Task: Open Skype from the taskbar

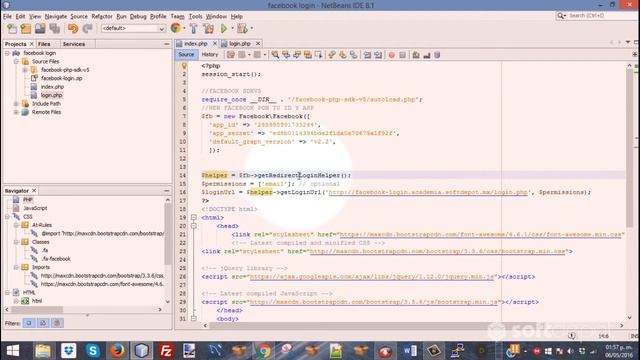Action: pyautogui.click(x=93, y=351)
